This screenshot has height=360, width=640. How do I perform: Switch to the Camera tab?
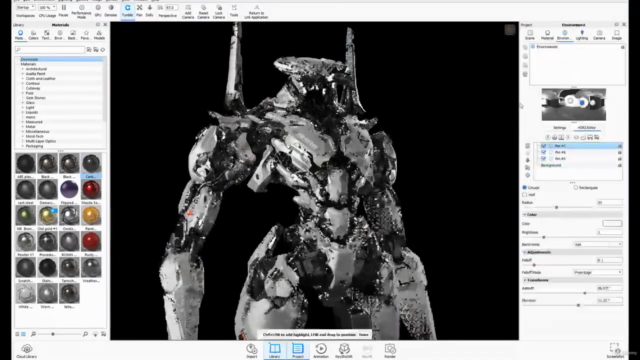pos(599,35)
